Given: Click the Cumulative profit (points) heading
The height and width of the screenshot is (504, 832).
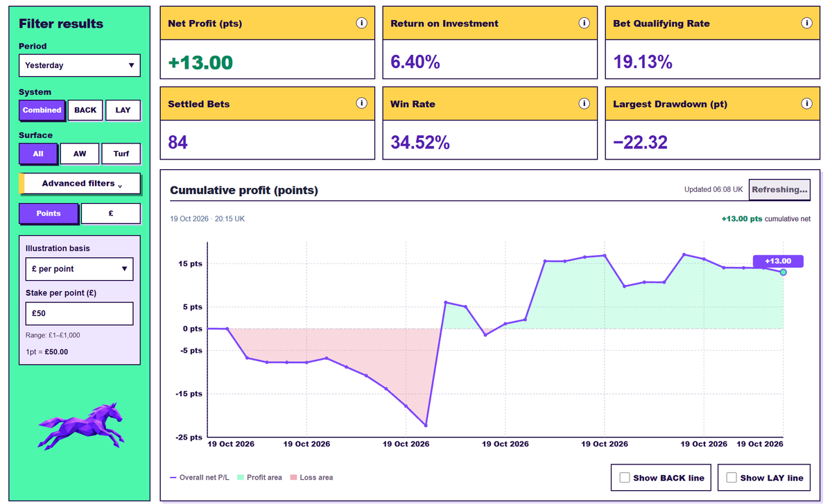Looking at the screenshot, I should click(244, 190).
